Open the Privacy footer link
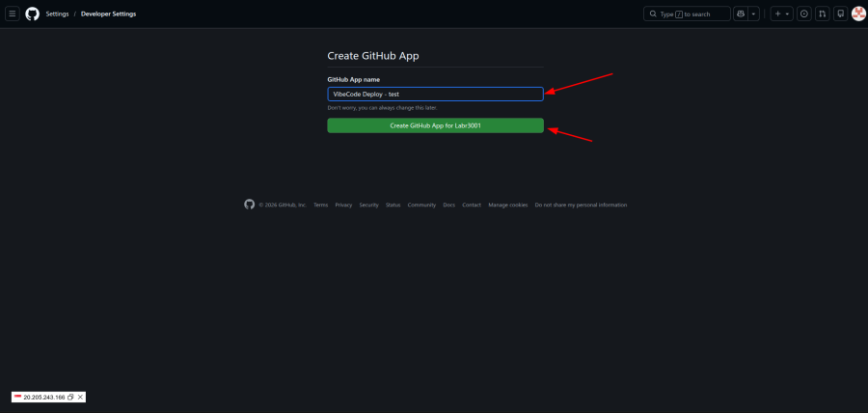The image size is (868, 413). pos(343,205)
